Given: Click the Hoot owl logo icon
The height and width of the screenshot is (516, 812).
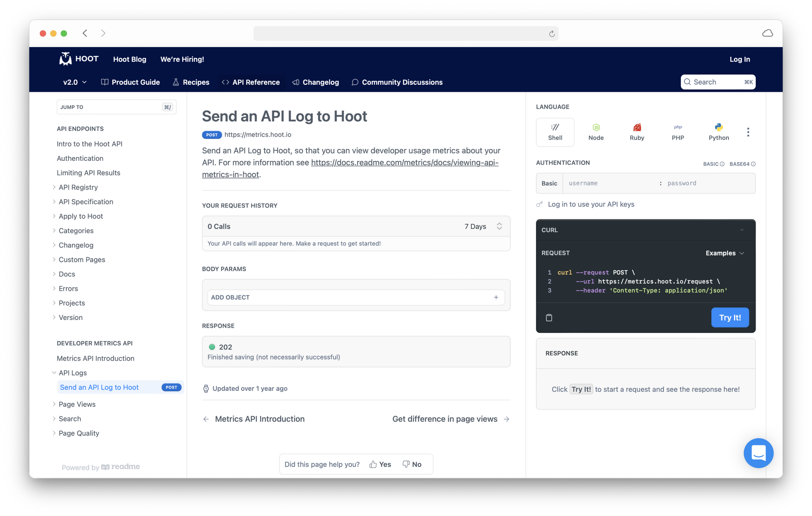Looking at the screenshot, I should click(x=66, y=59).
